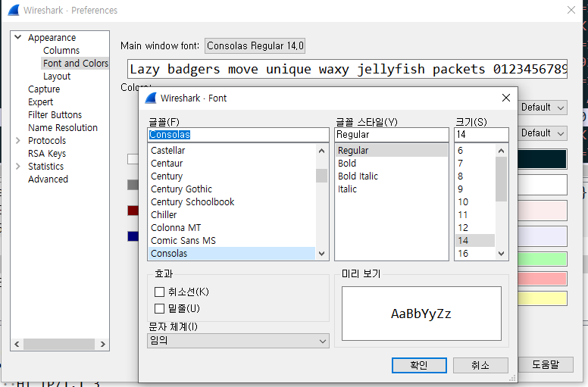Select font size 14 in list

(475, 241)
